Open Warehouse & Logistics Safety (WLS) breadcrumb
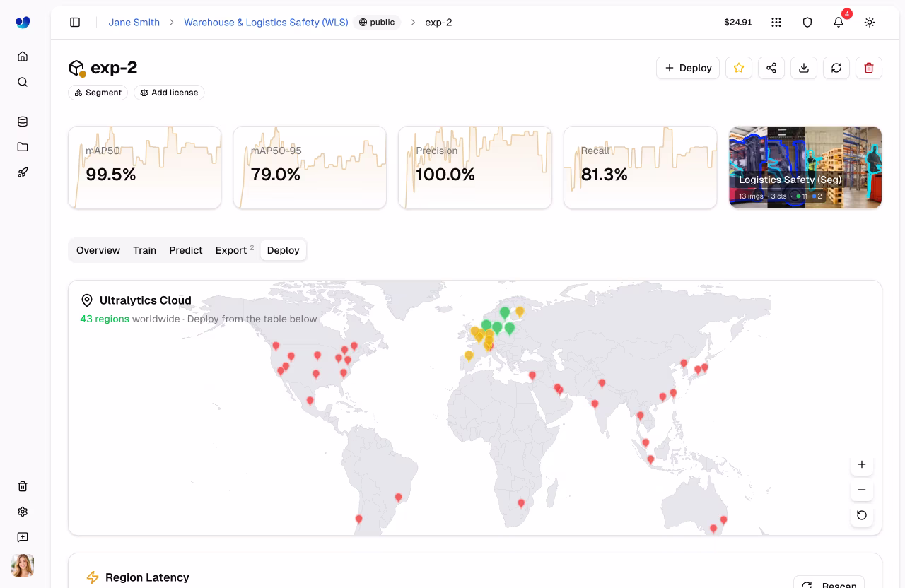 [266, 23]
